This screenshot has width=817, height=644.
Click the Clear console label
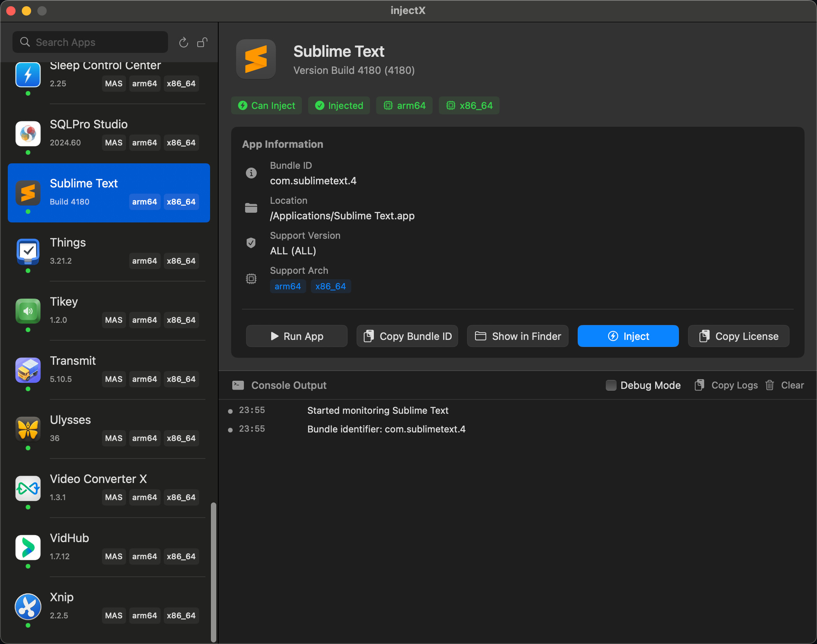pos(792,385)
